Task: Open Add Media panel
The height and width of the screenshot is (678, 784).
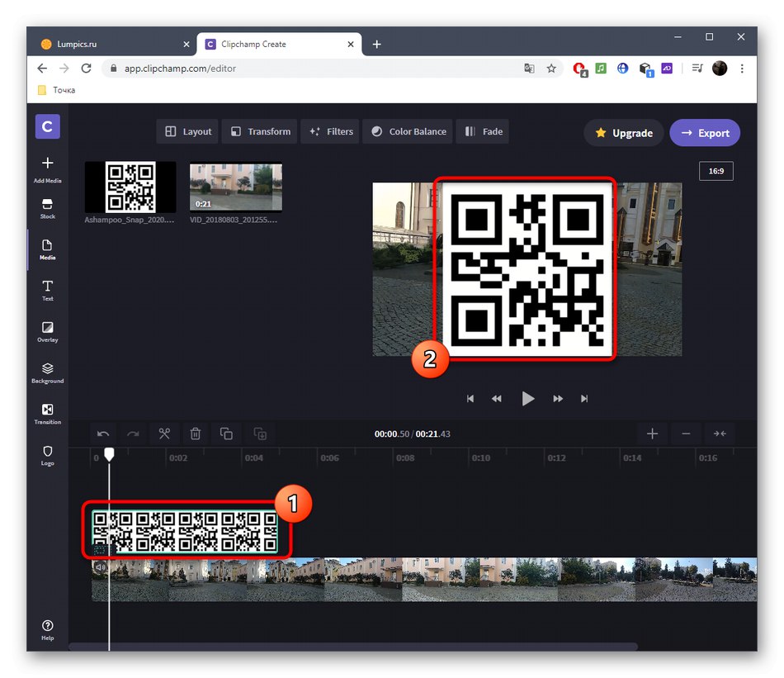Action: pos(48,169)
